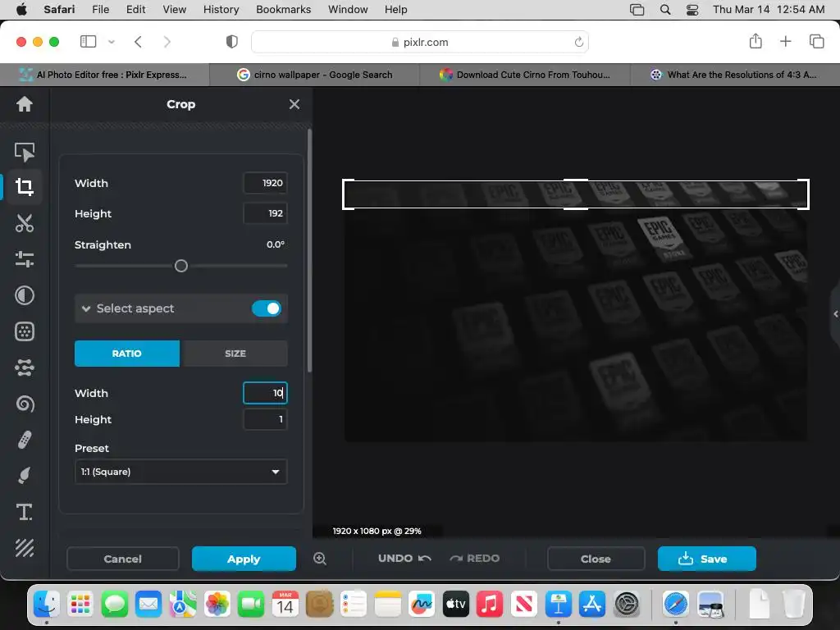
Task: Open the Effect half-circle tool
Action: [x=24, y=295]
